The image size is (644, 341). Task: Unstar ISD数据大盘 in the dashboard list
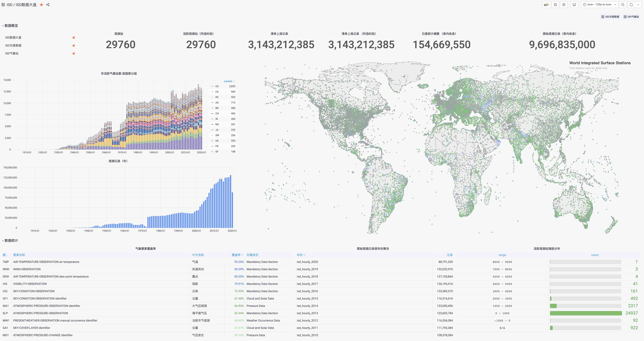(x=74, y=37)
